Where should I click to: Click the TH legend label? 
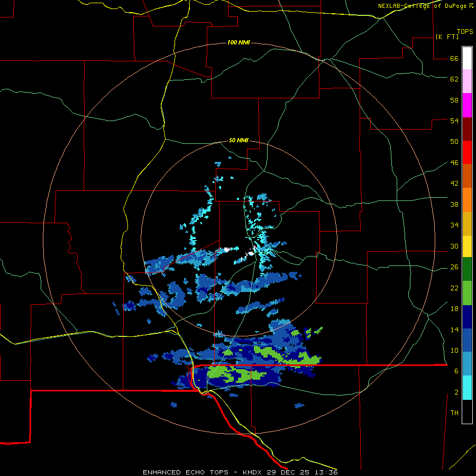pyautogui.click(x=454, y=413)
